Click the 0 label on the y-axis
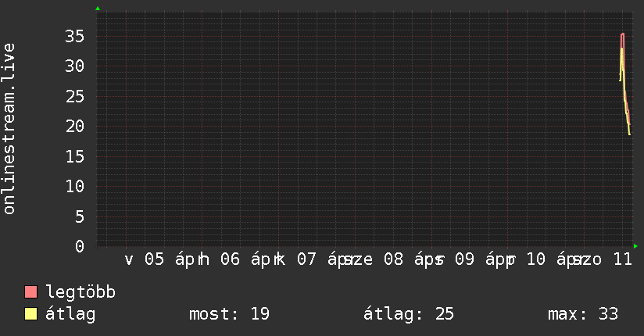 point(80,246)
